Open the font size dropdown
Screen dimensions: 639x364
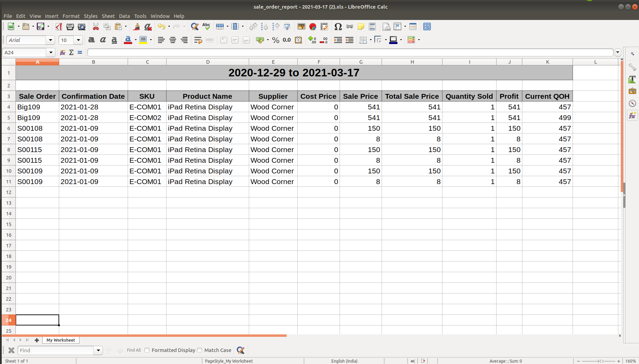point(78,40)
